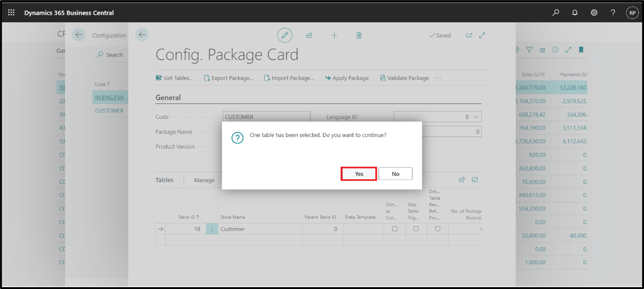Click the Table Name cell containing Customer

point(260,229)
